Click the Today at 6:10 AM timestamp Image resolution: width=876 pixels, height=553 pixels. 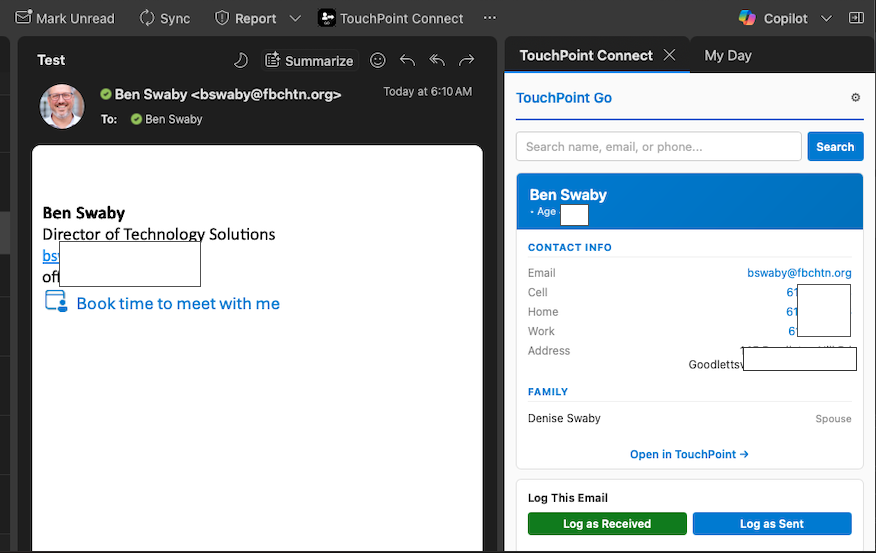pos(427,92)
